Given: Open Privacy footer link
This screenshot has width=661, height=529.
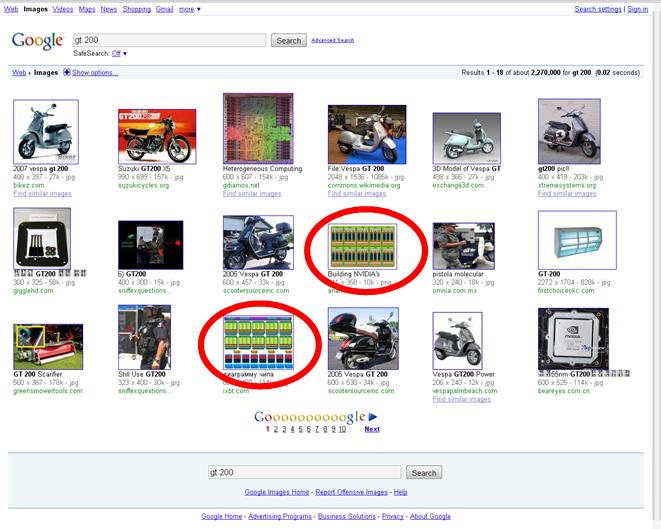Looking at the screenshot, I should pos(392,516).
